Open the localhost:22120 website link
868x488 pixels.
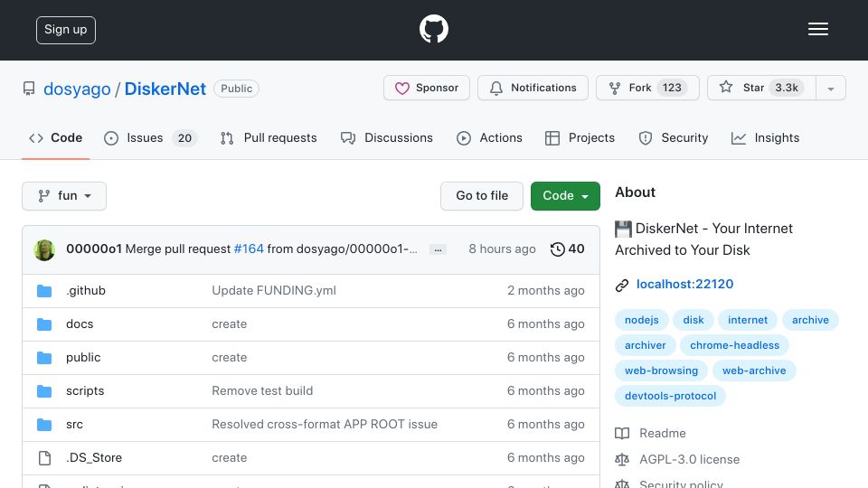(x=684, y=285)
